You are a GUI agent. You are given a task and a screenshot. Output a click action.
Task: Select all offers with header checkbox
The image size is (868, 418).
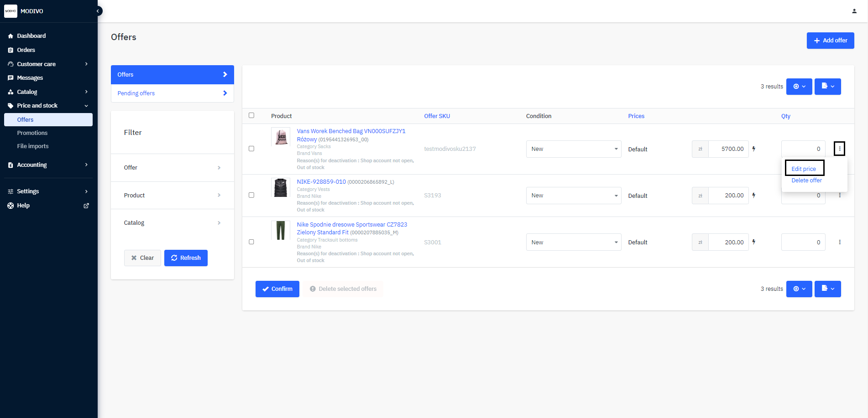point(251,115)
